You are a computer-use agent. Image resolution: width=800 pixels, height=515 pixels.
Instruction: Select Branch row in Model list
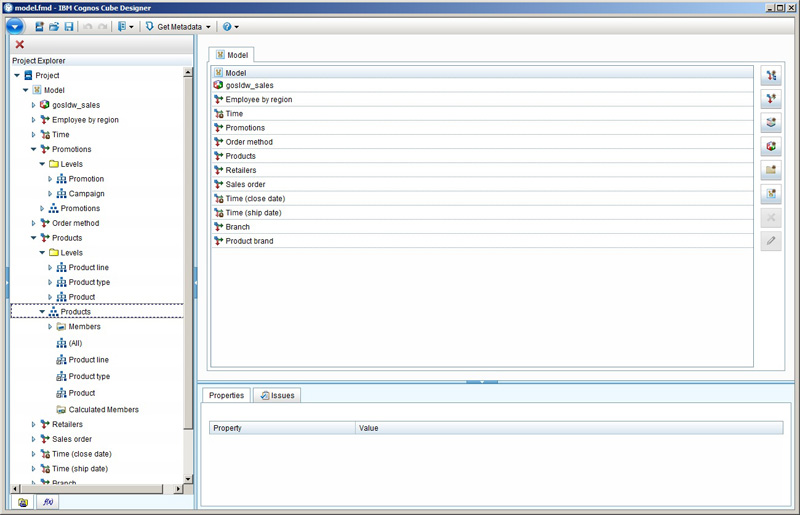pyautogui.click(x=482, y=227)
